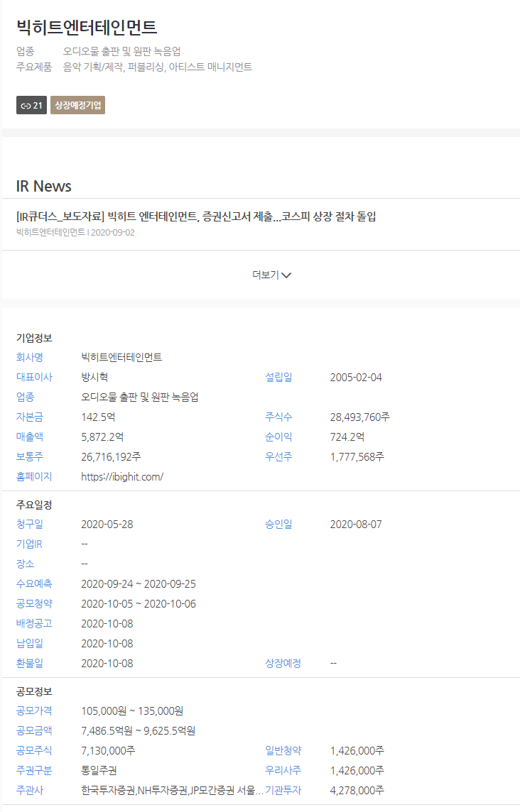
Task: Click the 대표이사 field label
Action: click(x=34, y=377)
